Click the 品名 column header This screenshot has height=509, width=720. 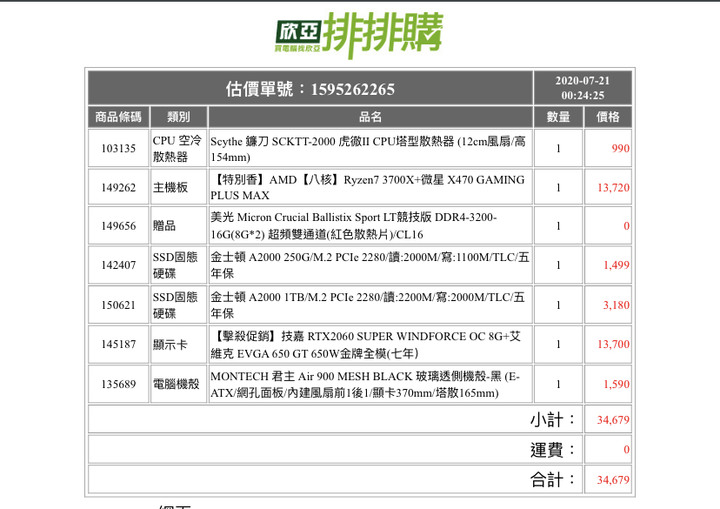pyautogui.click(x=370, y=117)
